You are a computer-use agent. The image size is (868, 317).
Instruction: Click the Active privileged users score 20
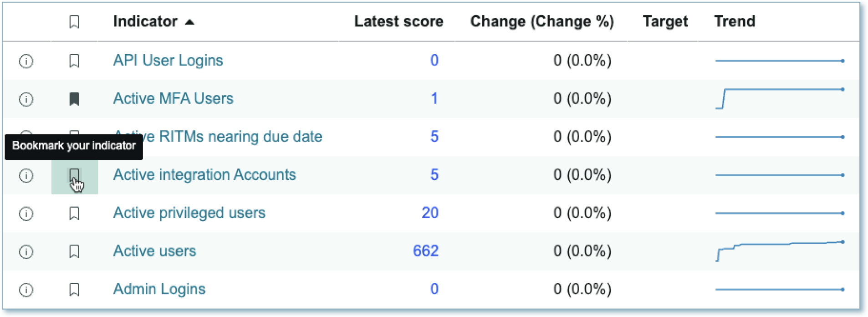pyautogui.click(x=430, y=213)
